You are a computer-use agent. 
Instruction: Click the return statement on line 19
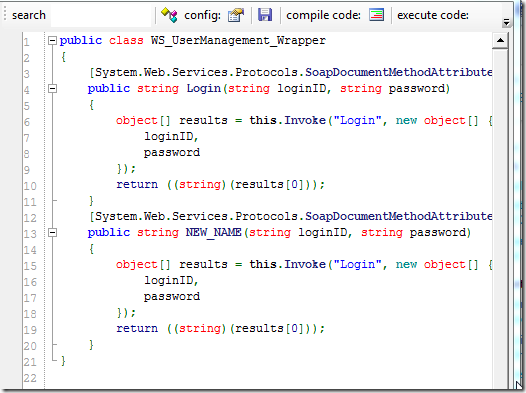[x=220, y=328]
